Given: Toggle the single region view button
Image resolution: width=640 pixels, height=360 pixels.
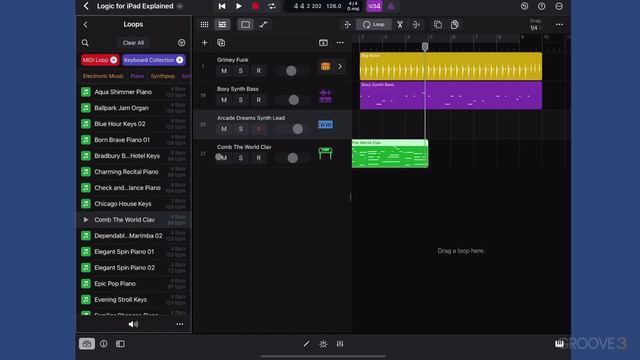Looking at the screenshot, I should click(245, 24).
